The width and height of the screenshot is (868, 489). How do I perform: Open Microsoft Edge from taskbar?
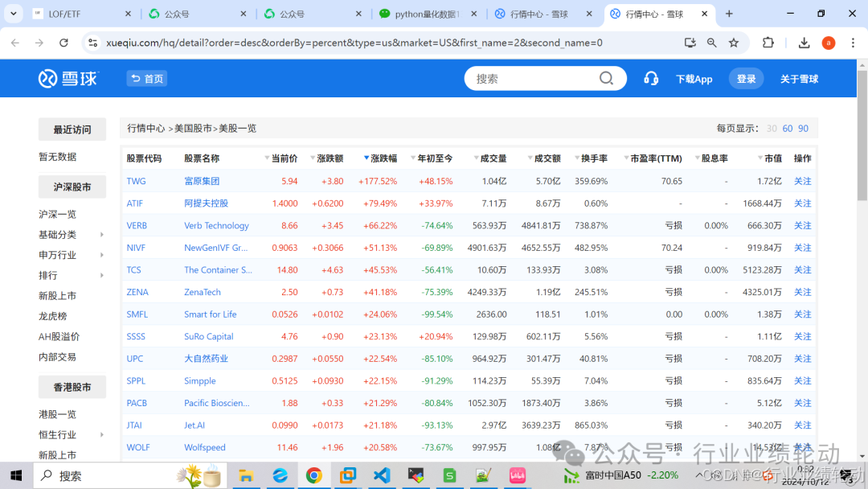(280, 475)
